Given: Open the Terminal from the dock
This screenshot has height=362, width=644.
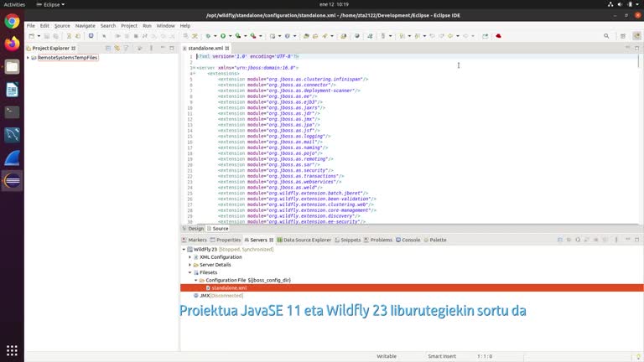Looking at the screenshot, I should [x=12, y=111].
